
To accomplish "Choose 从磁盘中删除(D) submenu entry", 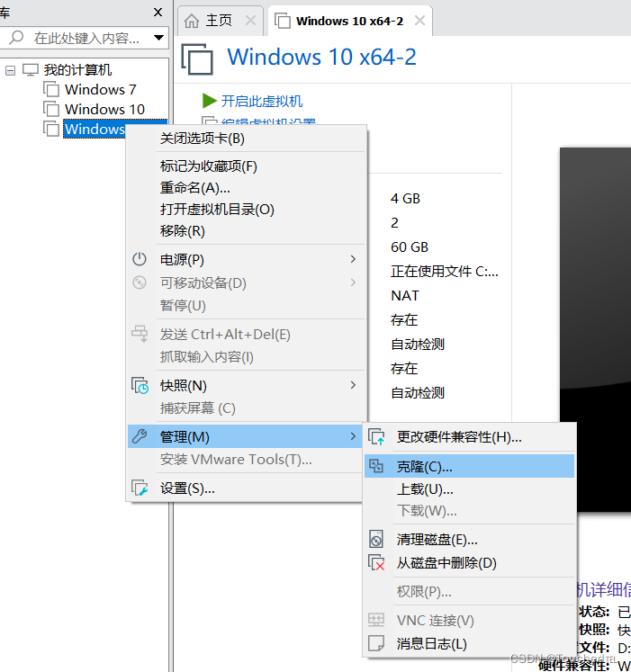I will click(469, 563).
